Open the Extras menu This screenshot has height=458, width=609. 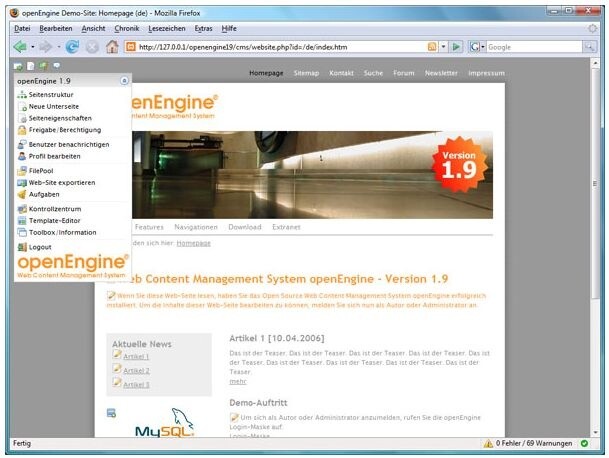click(x=204, y=28)
